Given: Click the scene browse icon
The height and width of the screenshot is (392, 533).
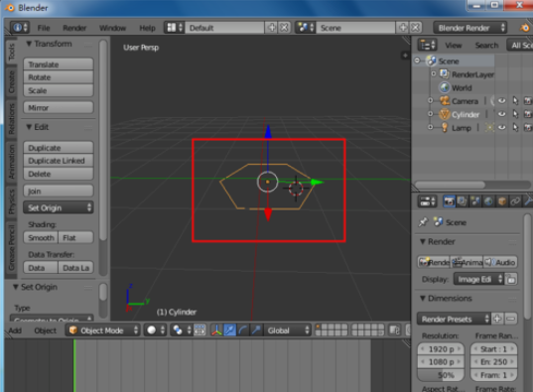Looking at the screenshot, I should pos(306,27).
